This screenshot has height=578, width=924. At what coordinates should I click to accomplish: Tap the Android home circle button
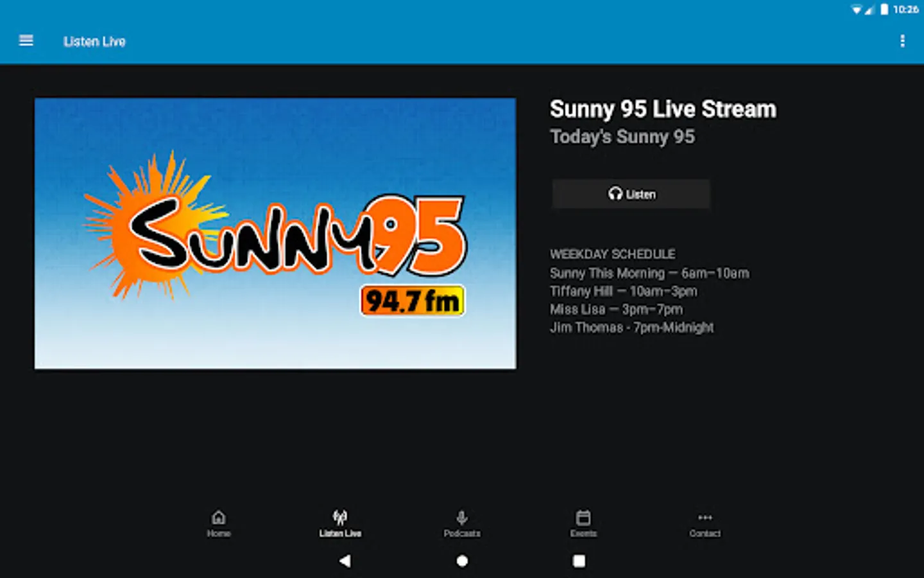[462, 561]
